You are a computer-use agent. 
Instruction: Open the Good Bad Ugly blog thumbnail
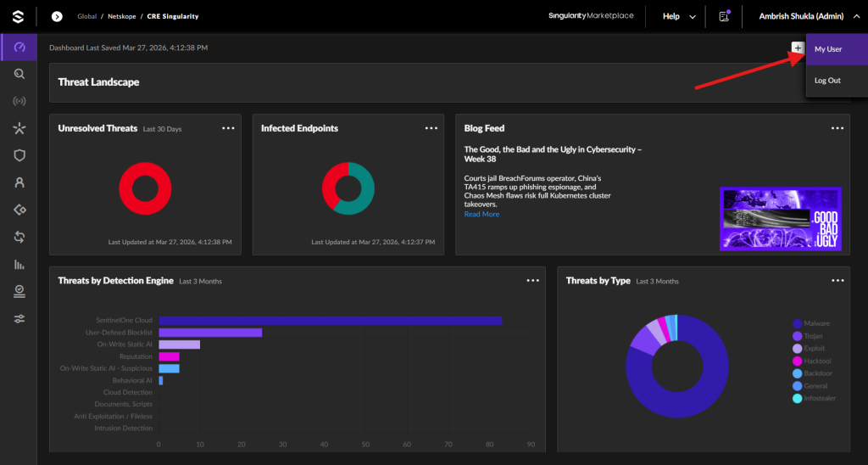pyautogui.click(x=781, y=219)
